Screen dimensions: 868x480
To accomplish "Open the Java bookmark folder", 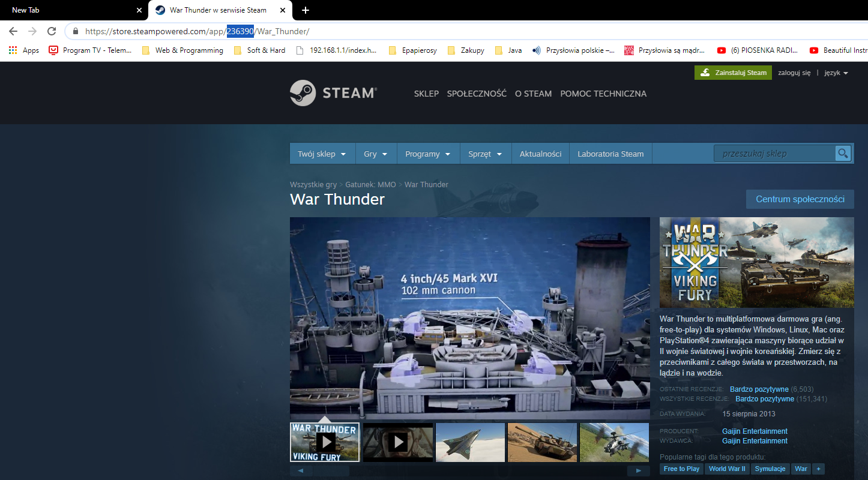I will tap(508, 50).
